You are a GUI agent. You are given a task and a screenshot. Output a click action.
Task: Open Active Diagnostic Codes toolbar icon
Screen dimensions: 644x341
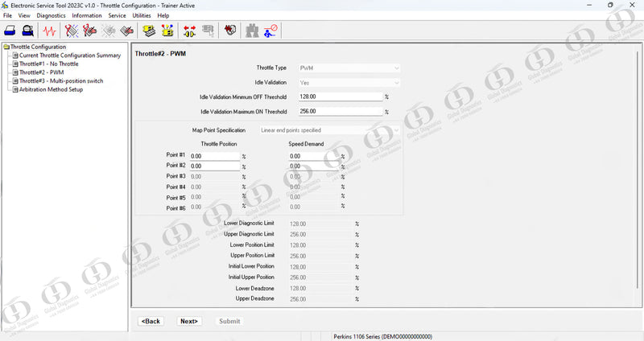click(x=72, y=31)
